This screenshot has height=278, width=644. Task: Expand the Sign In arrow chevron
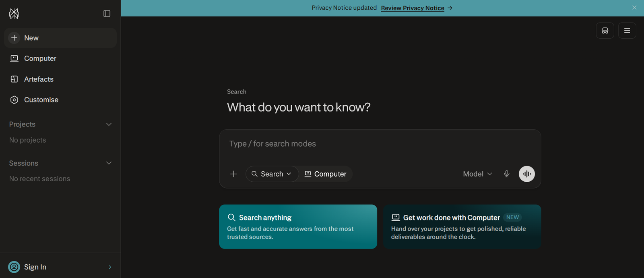coord(110,267)
